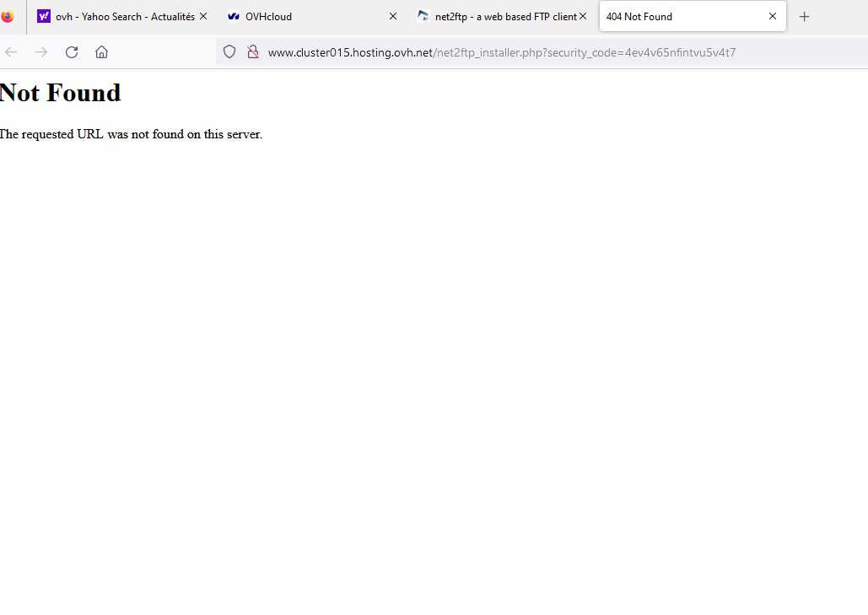Viewport: 868px width, 615px height.
Task: Go back to the previous page
Action: (11, 52)
